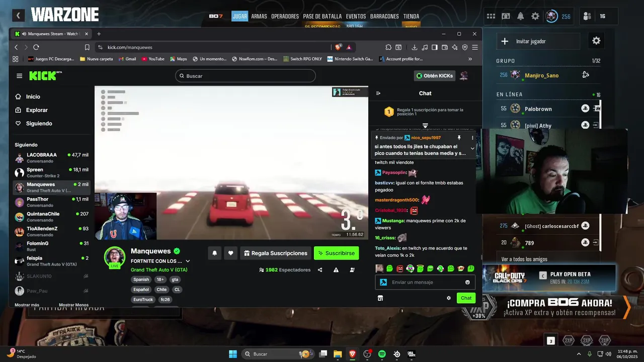Enable notifications bell for Manquewes

[x=214, y=253]
